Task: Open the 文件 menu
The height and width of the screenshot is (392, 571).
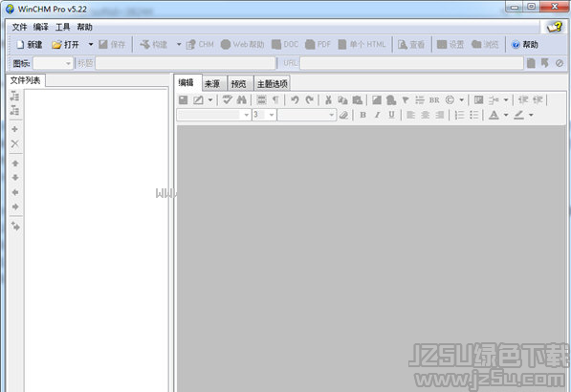Action: (20, 27)
